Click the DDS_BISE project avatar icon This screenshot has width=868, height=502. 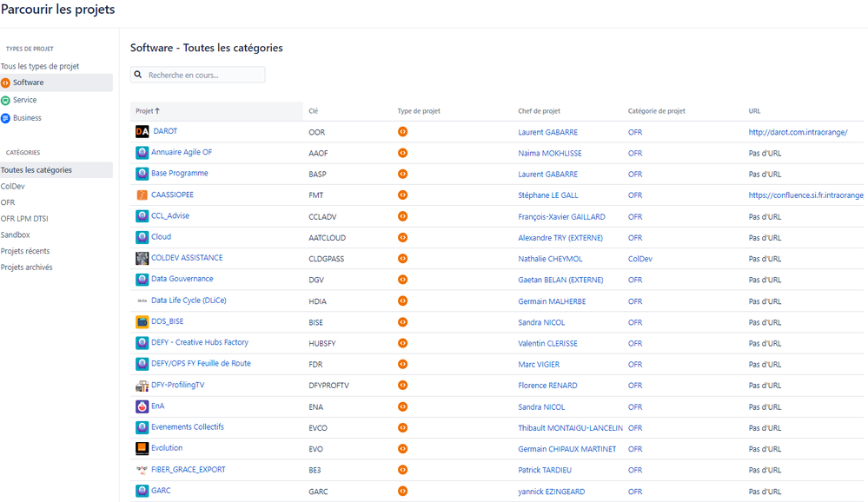(x=142, y=321)
